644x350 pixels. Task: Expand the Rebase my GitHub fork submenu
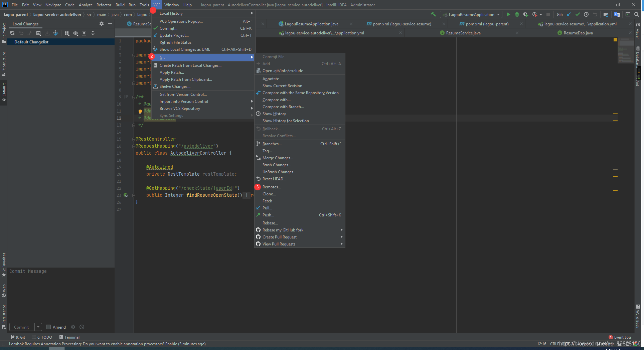300,230
